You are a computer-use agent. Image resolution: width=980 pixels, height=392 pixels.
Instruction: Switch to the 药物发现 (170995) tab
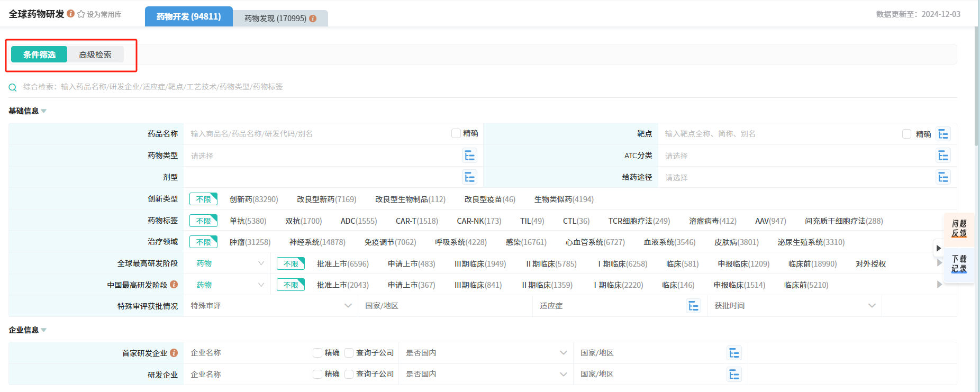[x=280, y=18]
